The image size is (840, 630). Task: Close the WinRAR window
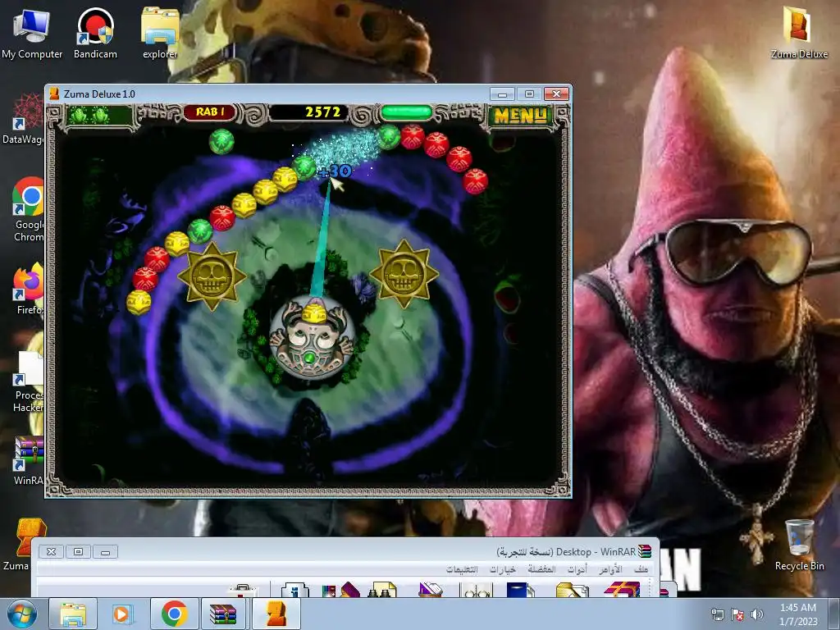tap(52, 552)
